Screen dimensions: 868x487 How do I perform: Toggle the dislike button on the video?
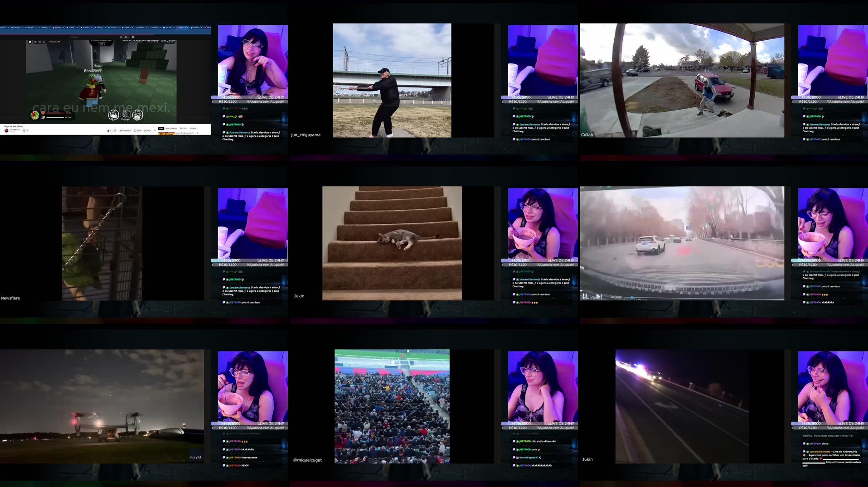tap(115, 130)
